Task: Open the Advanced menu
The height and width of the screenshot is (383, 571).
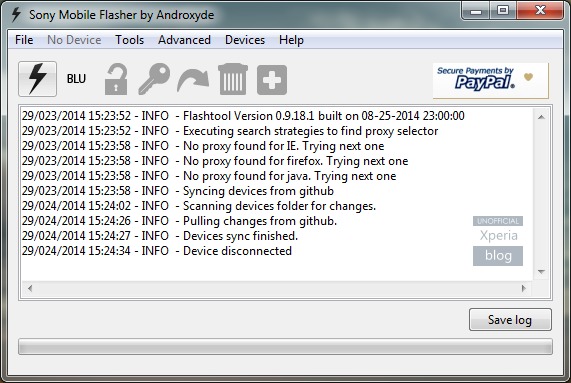Action: pos(184,40)
